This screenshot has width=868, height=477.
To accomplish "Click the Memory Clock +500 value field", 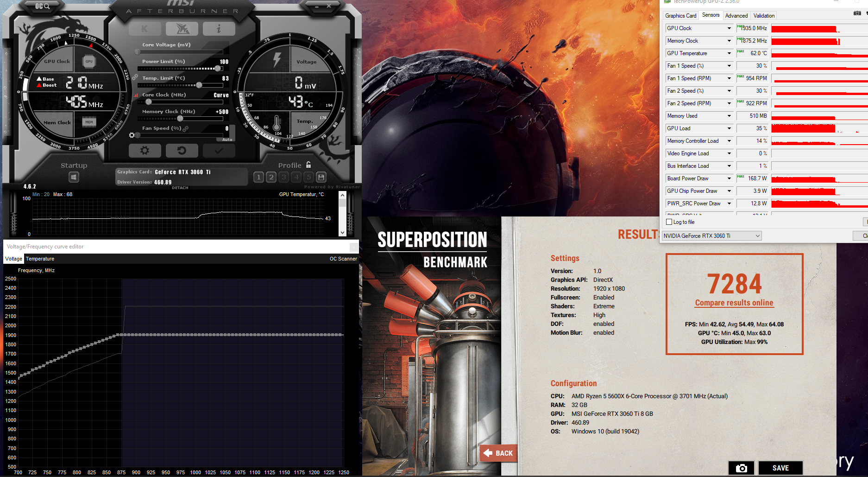I will point(222,112).
